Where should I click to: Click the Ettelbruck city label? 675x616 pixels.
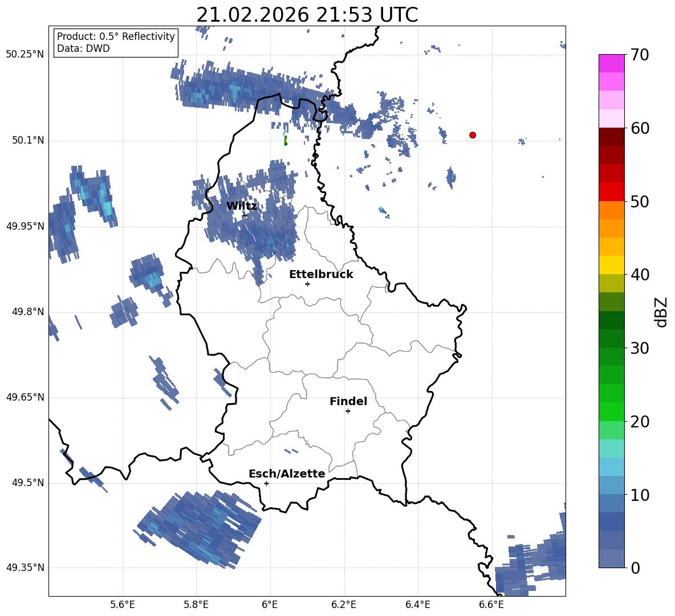[x=321, y=274]
